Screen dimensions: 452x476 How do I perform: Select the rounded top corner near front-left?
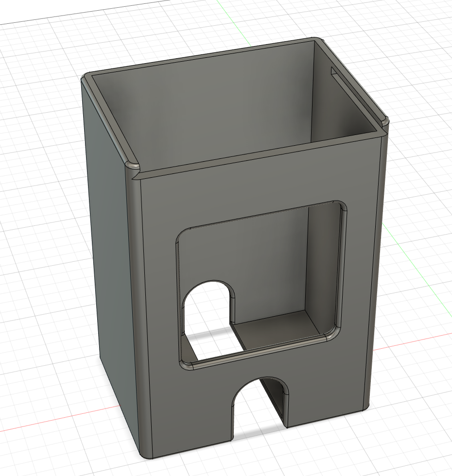click(132, 167)
